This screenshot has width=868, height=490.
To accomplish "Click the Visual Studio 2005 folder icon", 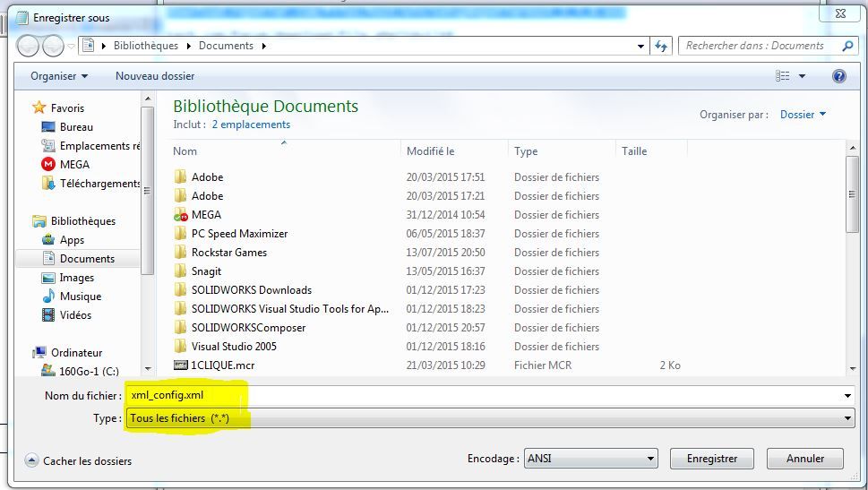I will pos(180,347).
